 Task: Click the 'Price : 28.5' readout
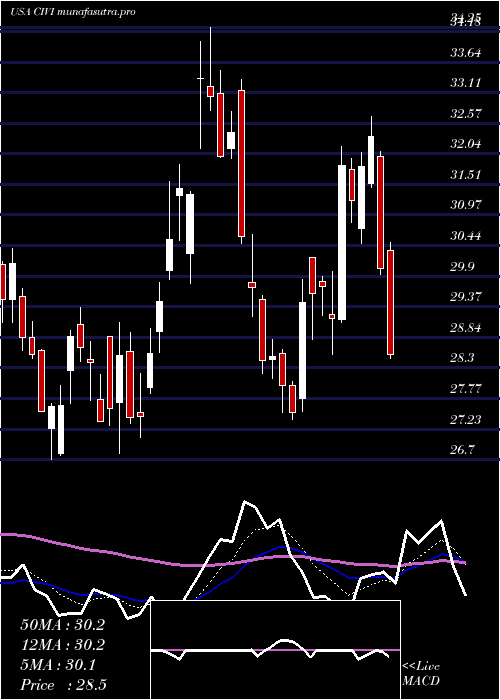(63, 685)
